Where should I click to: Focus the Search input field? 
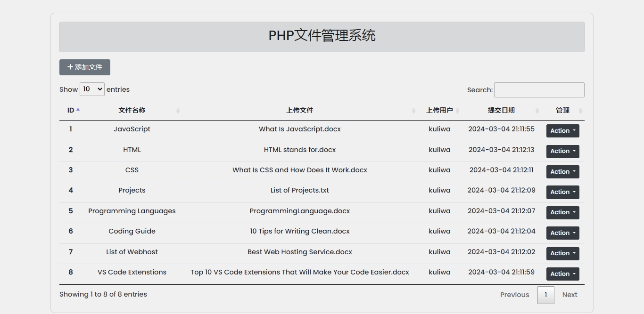(539, 90)
